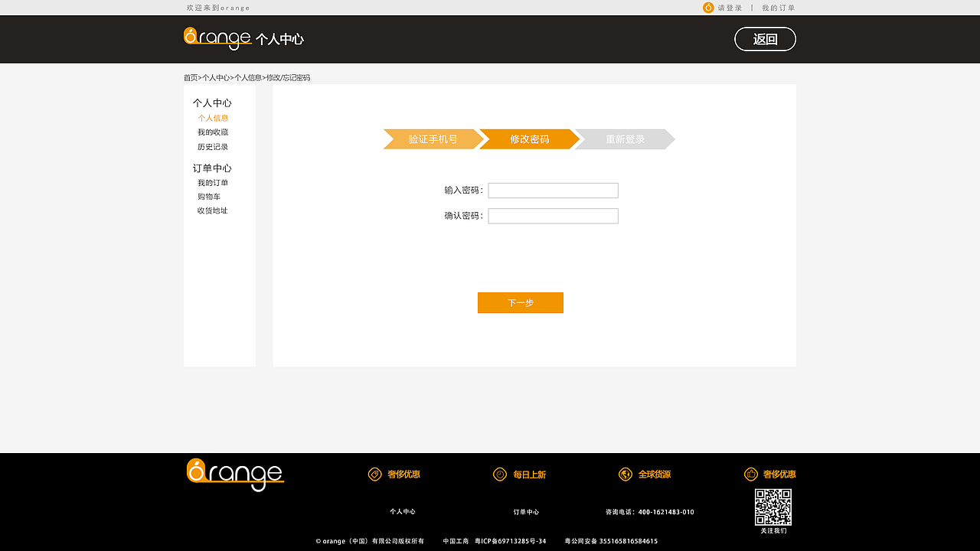Go to 首页 in the breadcrumb
980x551 pixels.
point(191,78)
